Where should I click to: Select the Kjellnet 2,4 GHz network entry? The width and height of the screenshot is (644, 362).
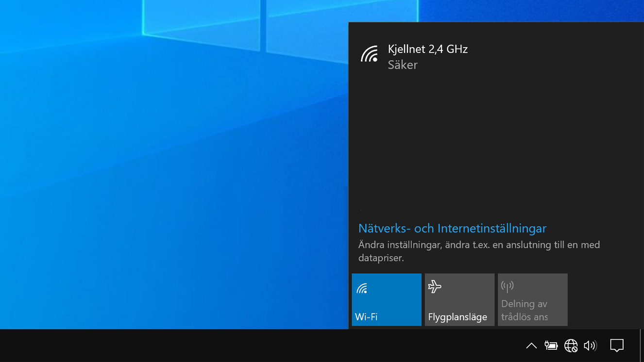(x=427, y=49)
